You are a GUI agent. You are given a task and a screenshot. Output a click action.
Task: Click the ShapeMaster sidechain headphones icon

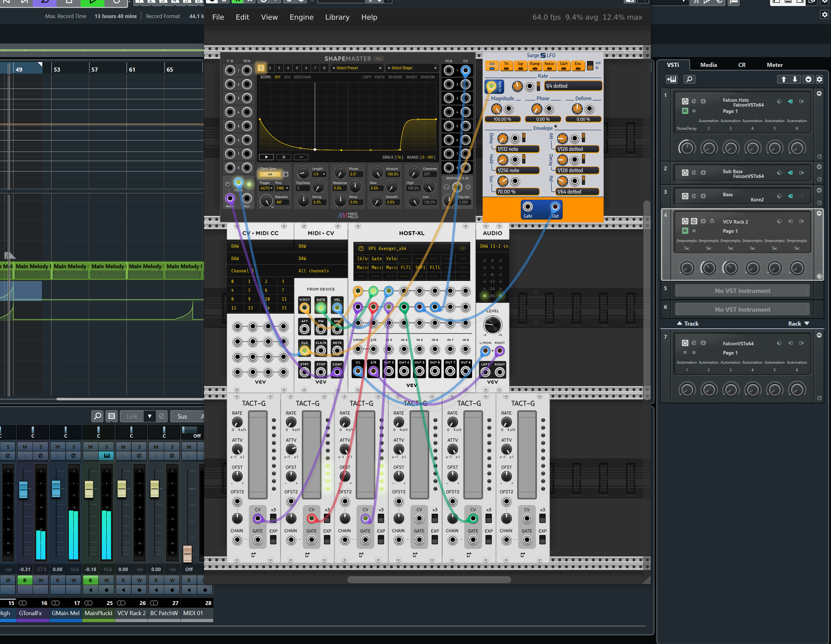[446, 187]
